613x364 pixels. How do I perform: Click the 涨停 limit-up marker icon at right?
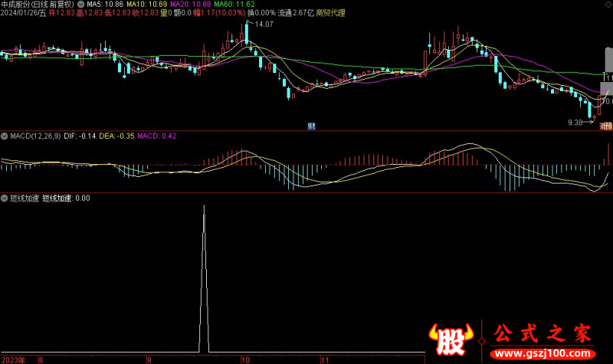605,125
